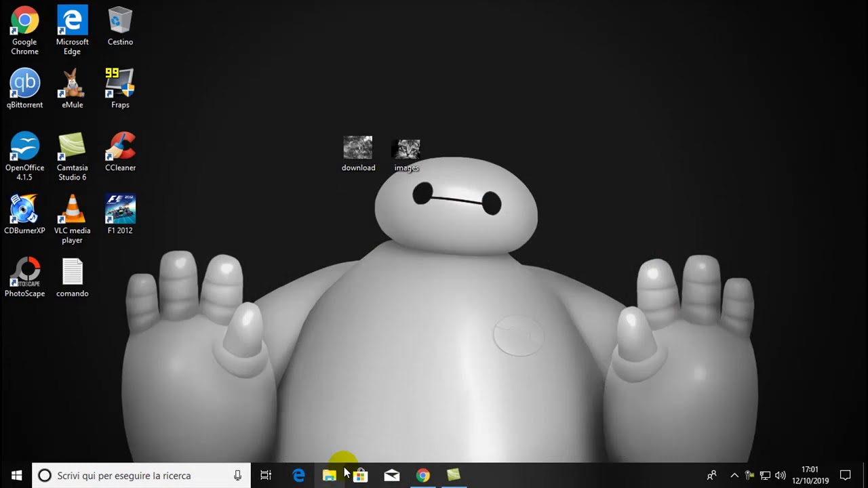The height and width of the screenshot is (488, 868).
Task: Click the microphone icon in search box
Action: click(x=237, y=475)
